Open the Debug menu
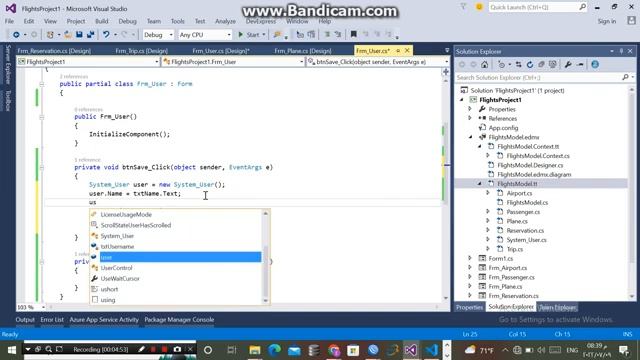Screen dimensions: 640x360 point(127,21)
